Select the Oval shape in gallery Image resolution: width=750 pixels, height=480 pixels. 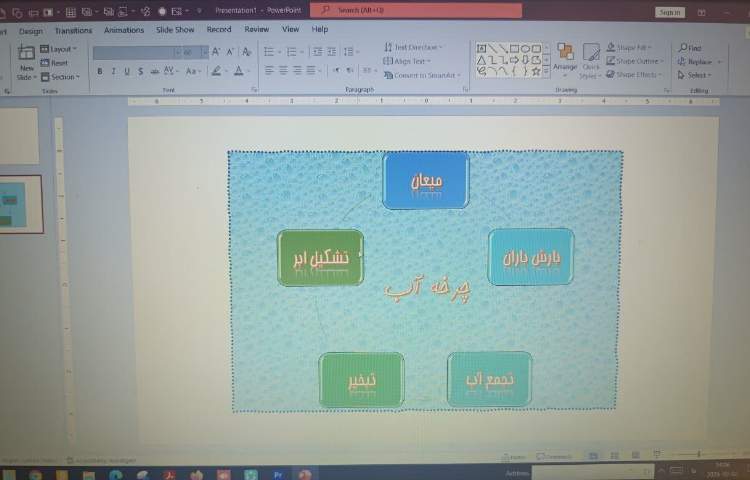click(x=525, y=48)
